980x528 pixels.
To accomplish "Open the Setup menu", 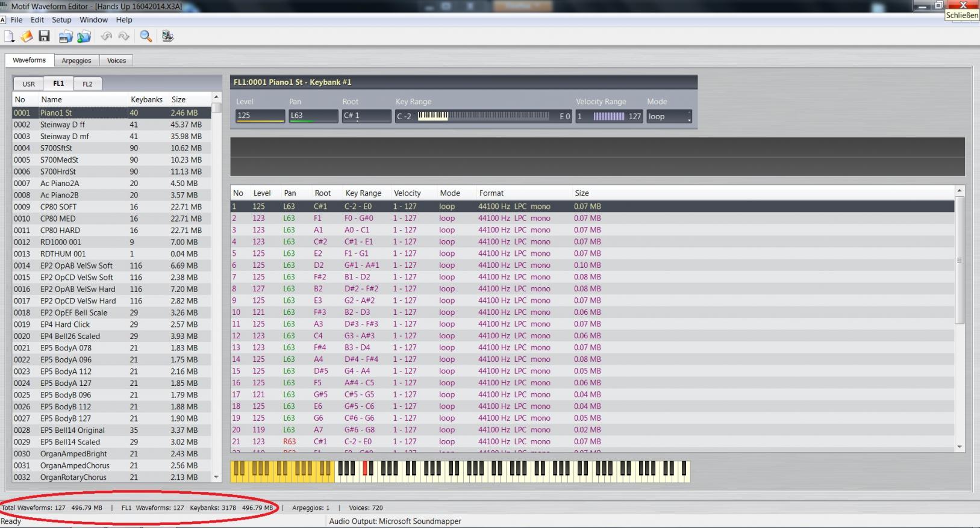I will pyautogui.click(x=61, y=20).
